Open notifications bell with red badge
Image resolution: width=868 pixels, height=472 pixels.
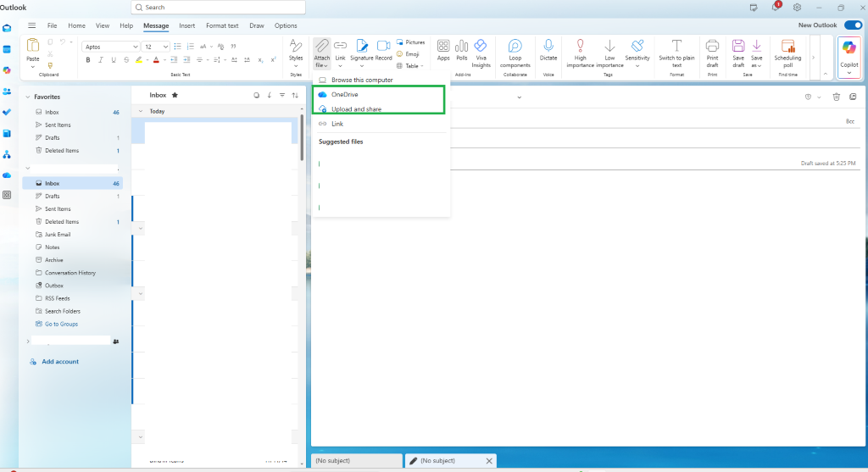pos(776,7)
